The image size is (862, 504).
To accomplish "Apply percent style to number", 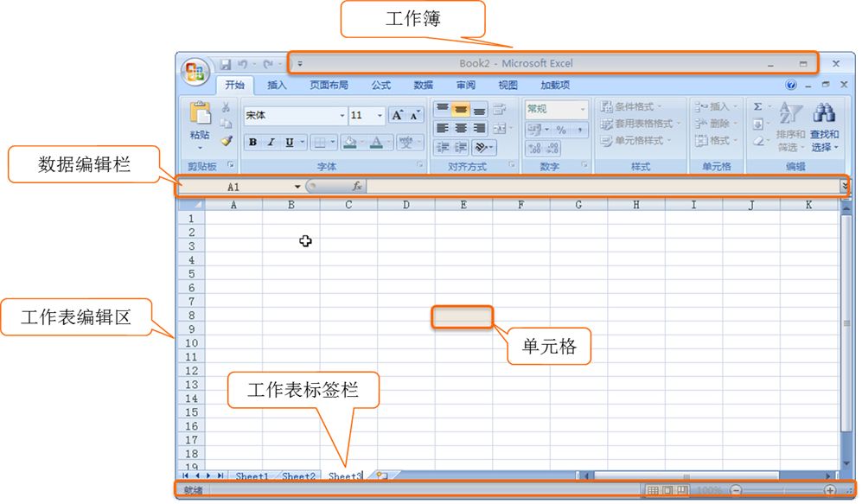I will [561, 130].
